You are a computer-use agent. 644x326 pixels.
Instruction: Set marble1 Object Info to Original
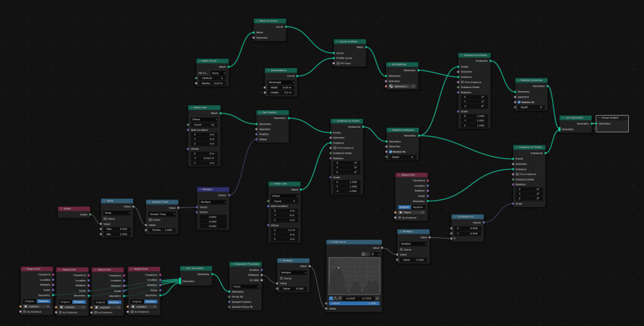tap(30, 301)
